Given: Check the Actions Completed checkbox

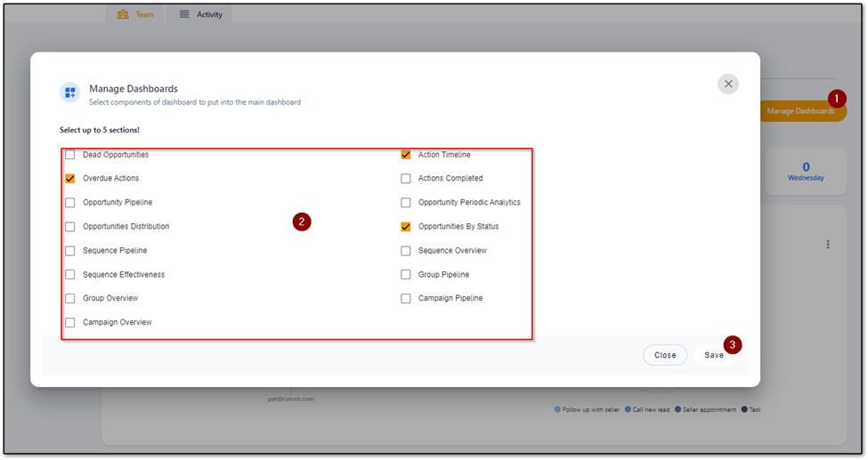Looking at the screenshot, I should [406, 179].
